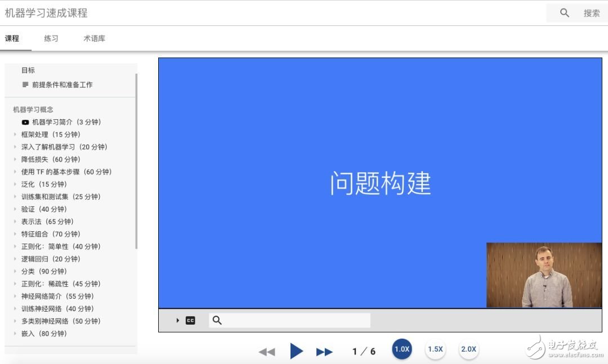Screen dimensions: 608x364
Task: Set playback speed to 2.0X
Action: [x=468, y=349]
